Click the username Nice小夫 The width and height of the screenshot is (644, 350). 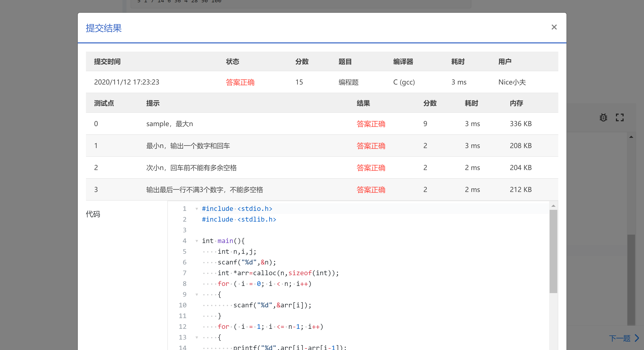point(512,82)
